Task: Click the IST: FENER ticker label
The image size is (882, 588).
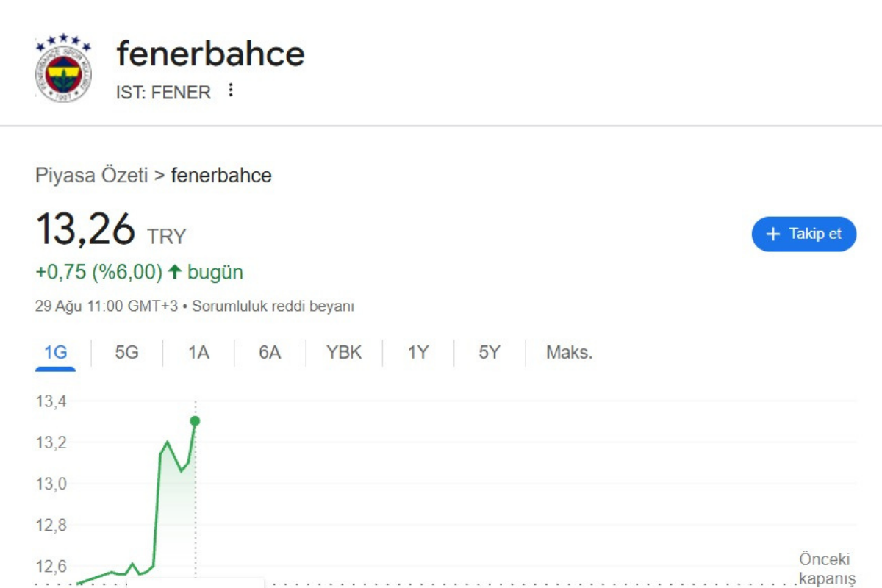Action: (x=163, y=93)
